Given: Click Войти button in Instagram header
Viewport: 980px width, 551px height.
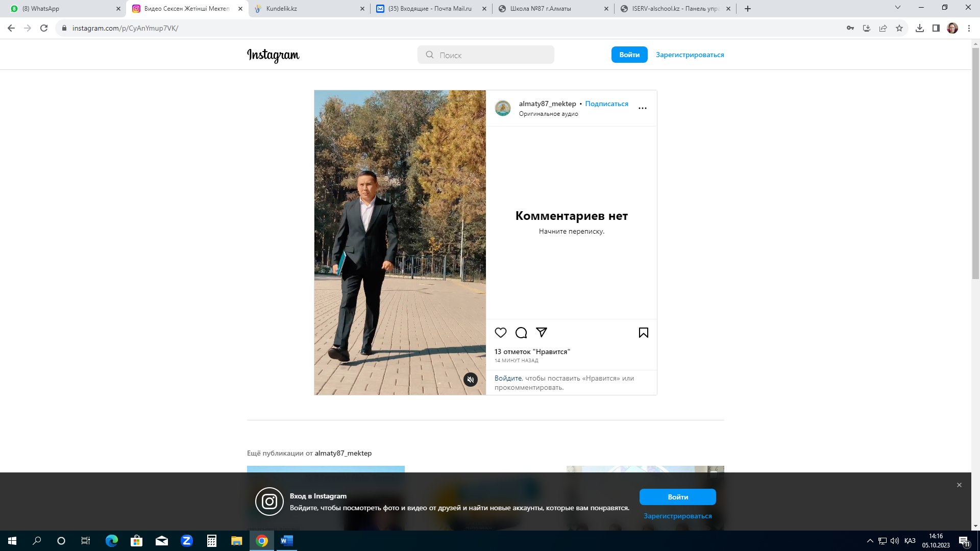Looking at the screenshot, I should click(629, 55).
